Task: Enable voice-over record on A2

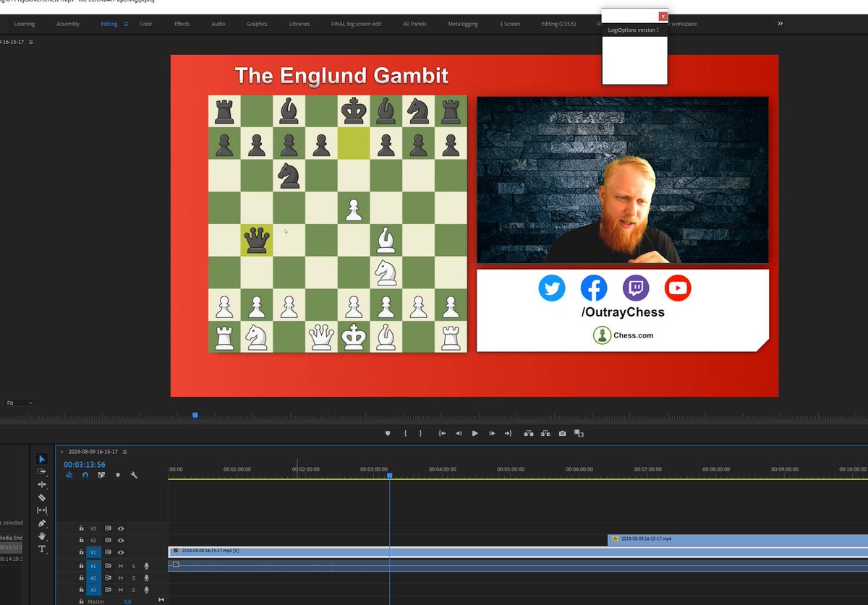Action: 146,578
